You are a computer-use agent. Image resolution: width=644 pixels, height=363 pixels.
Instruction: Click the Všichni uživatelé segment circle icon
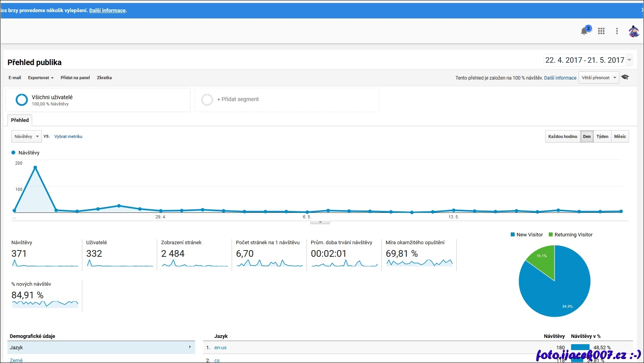(22, 100)
